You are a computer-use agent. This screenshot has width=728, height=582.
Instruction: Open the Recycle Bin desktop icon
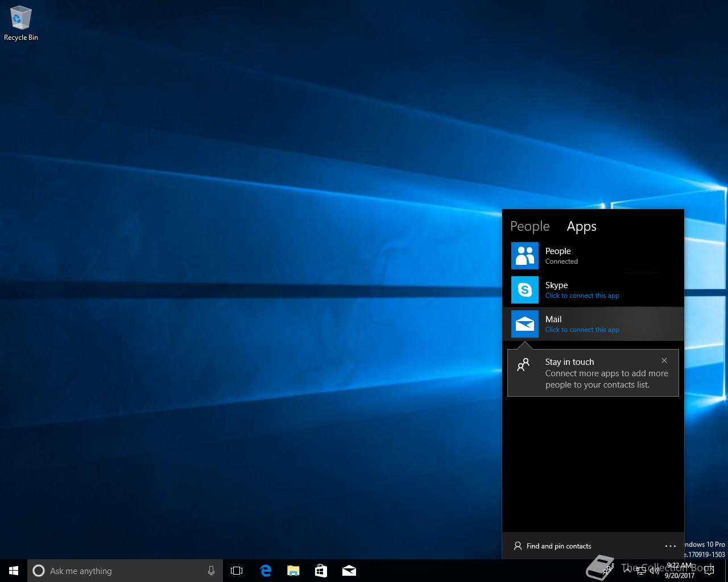21,23
